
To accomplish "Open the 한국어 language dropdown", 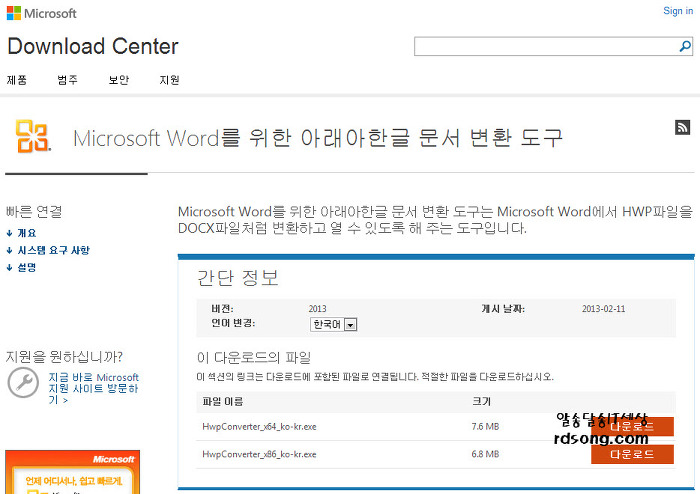I will point(334,324).
